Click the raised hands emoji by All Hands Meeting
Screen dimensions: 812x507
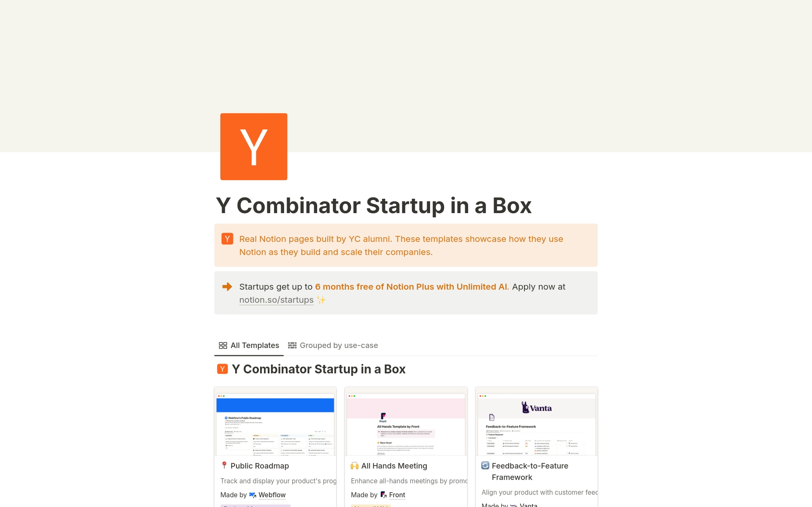[354, 466]
